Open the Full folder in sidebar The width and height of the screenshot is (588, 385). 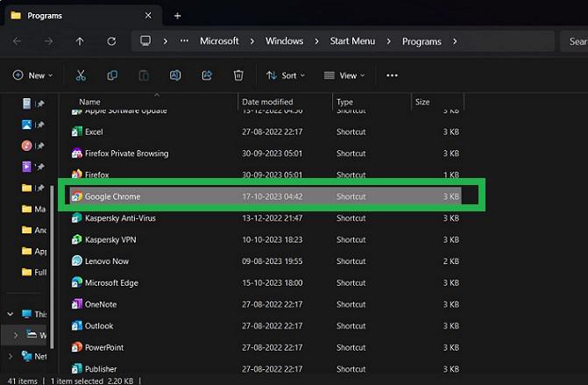[x=34, y=272]
